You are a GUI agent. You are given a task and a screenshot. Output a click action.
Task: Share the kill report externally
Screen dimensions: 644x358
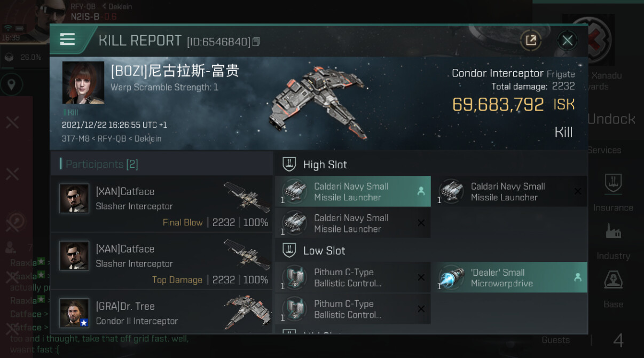point(531,40)
